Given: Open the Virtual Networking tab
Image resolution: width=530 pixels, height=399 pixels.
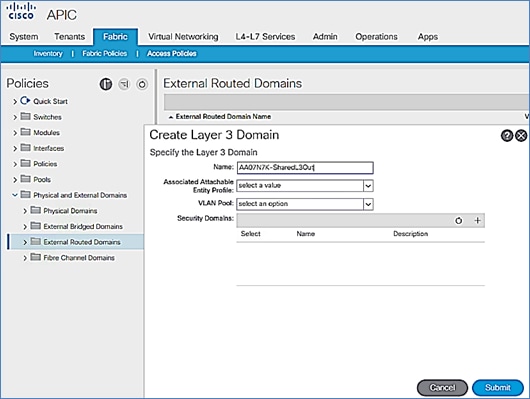Looking at the screenshot, I should [183, 37].
